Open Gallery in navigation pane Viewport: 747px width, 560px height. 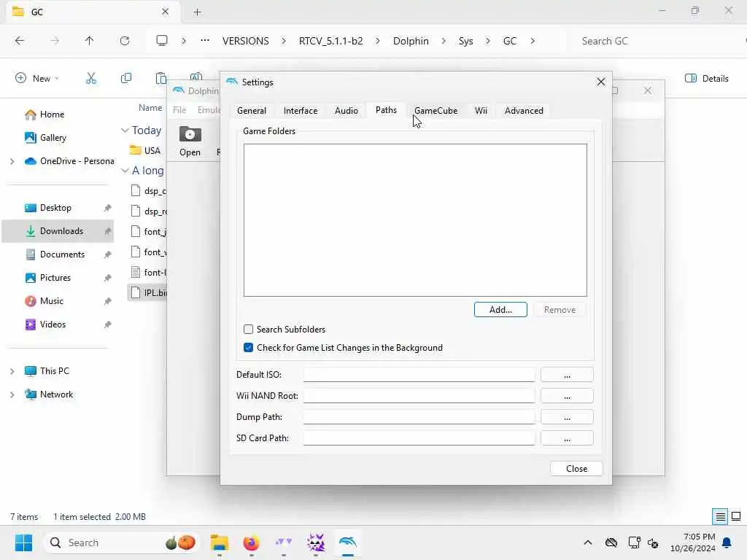pos(53,138)
